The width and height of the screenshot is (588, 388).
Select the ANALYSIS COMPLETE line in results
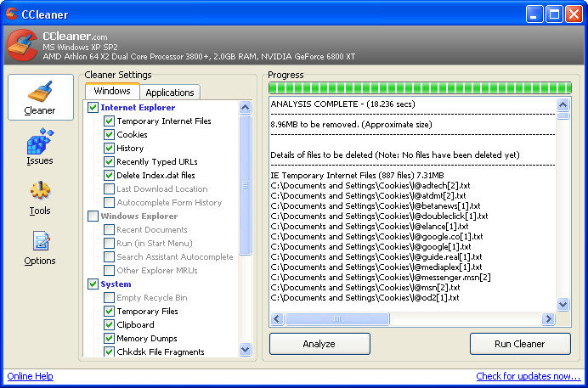[x=342, y=104]
